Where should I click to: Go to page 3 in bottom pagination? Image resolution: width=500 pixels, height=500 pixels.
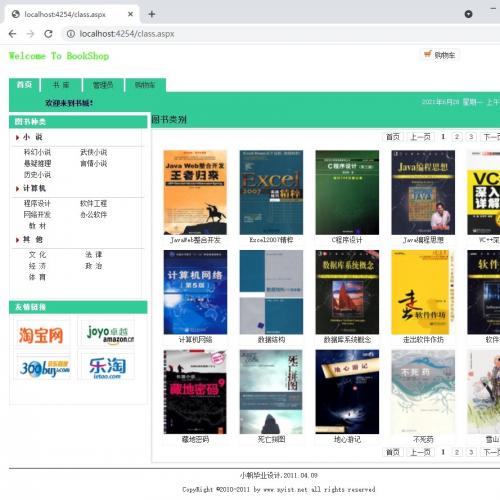tap(471, 452)
